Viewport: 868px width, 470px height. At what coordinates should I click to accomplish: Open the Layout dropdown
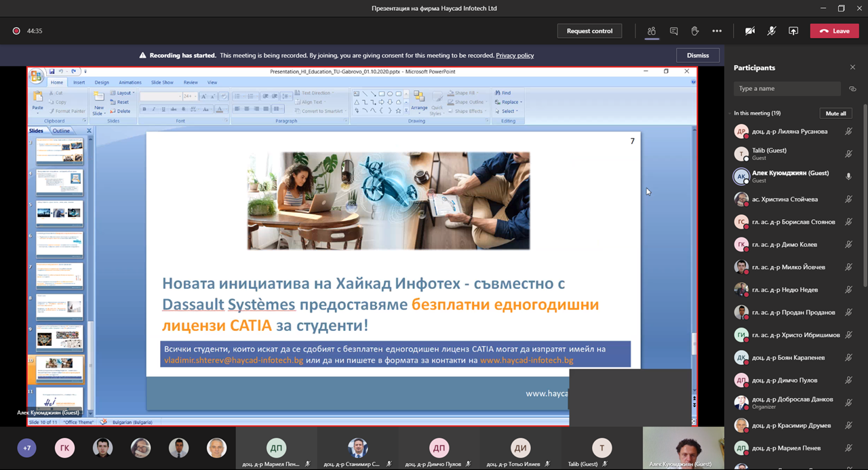pos(123,93)
